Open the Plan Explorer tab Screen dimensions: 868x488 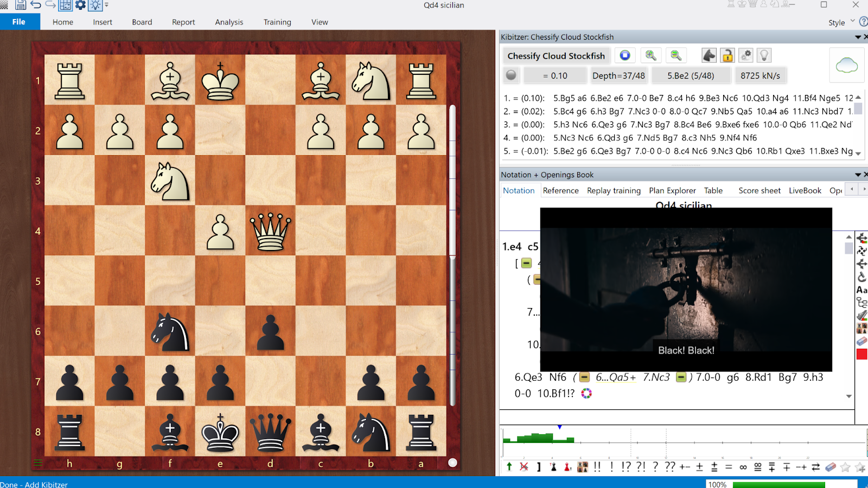pos(672,190)
